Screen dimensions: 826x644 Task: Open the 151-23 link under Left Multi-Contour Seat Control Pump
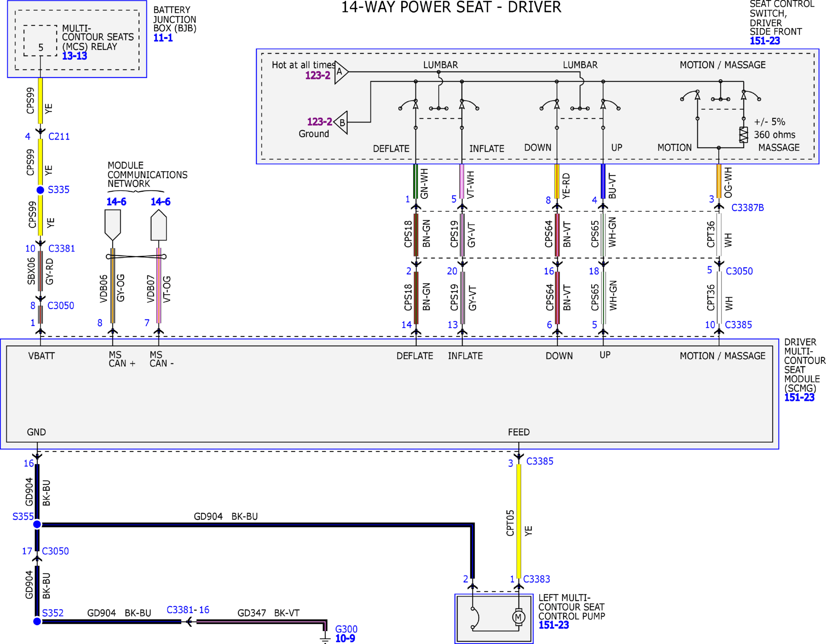pos(553,625)
